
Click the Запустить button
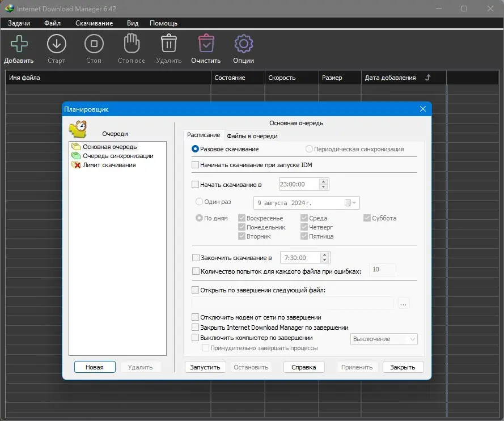205,367
